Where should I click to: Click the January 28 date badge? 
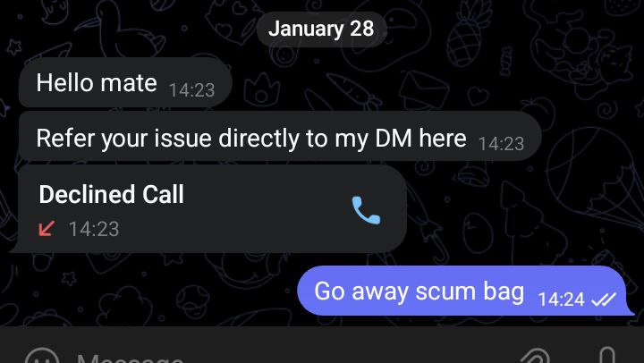point(321,29)
